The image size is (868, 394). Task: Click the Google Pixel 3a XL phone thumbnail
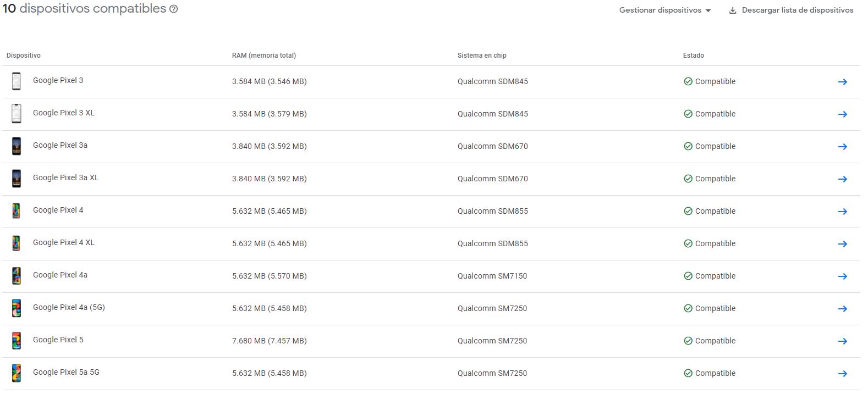click(17, 179)
